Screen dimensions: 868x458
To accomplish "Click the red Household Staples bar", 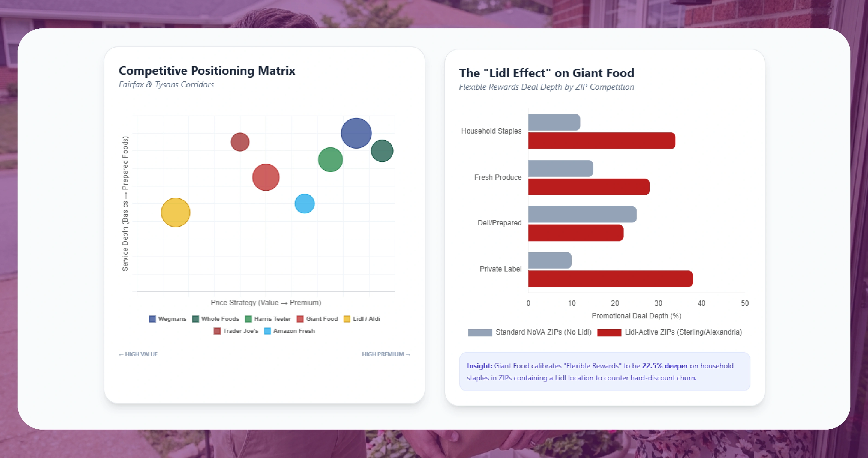I will click(601, 141).
